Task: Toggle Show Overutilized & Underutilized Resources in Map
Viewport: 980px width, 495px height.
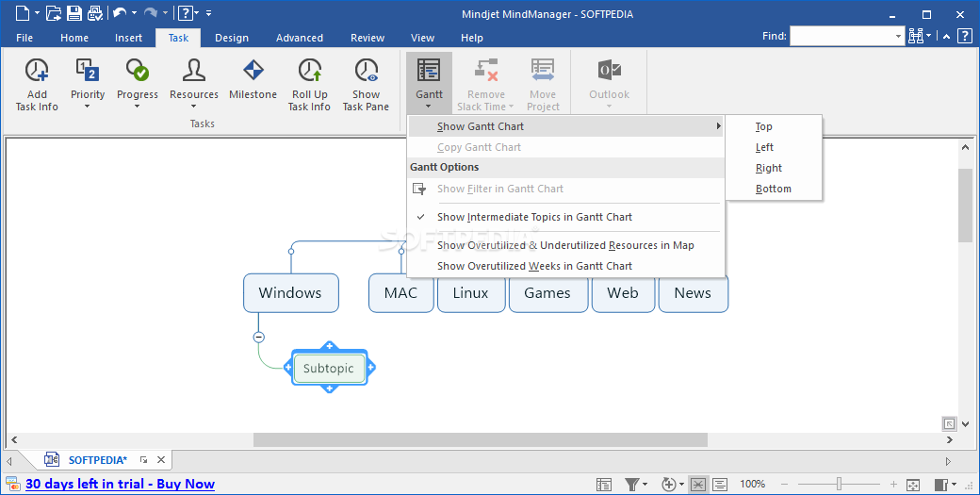Action: [565, 245]
